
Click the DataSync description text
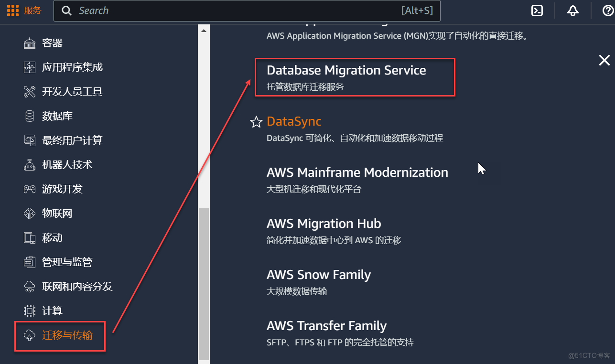[x=355, y=138]
